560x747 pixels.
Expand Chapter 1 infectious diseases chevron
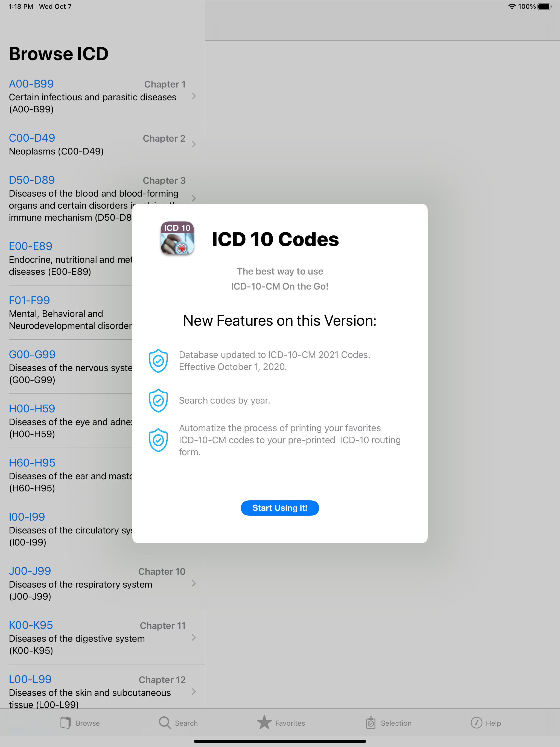coord(194,96)
